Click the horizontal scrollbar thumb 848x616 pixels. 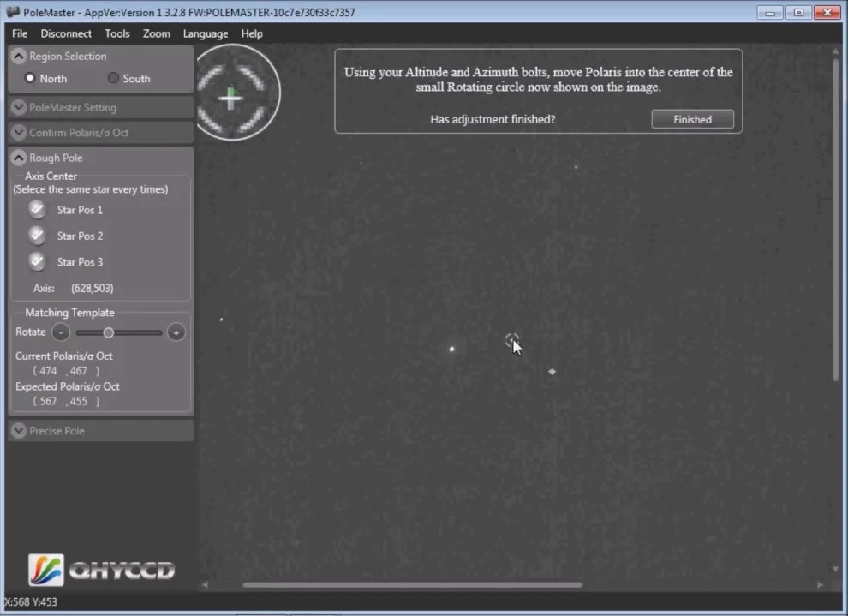[412, 584]
